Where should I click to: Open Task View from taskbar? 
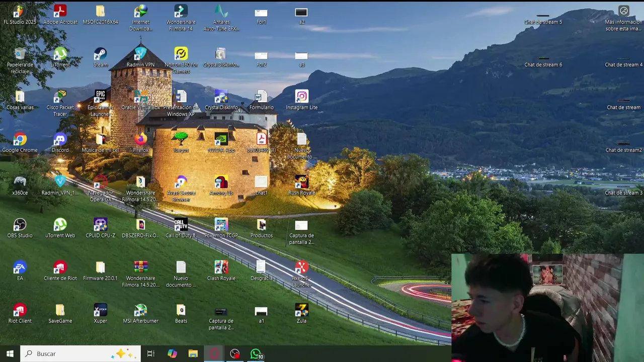point(150,353)
